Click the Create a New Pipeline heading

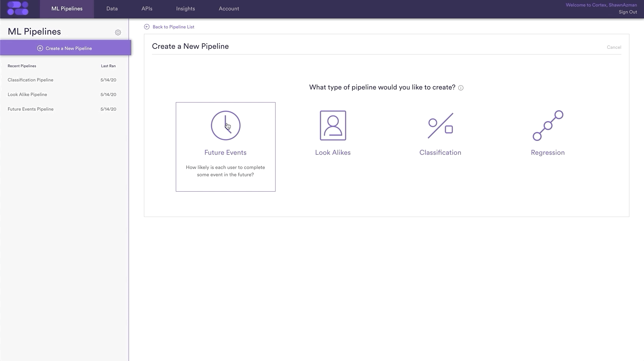pyautogui.click(x=190, y=46)
